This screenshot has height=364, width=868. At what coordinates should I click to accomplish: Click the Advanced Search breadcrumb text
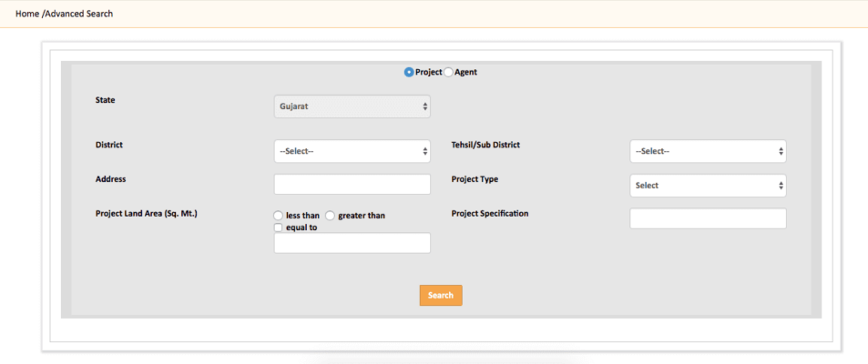pyautogui.click(x=78, y=14)
